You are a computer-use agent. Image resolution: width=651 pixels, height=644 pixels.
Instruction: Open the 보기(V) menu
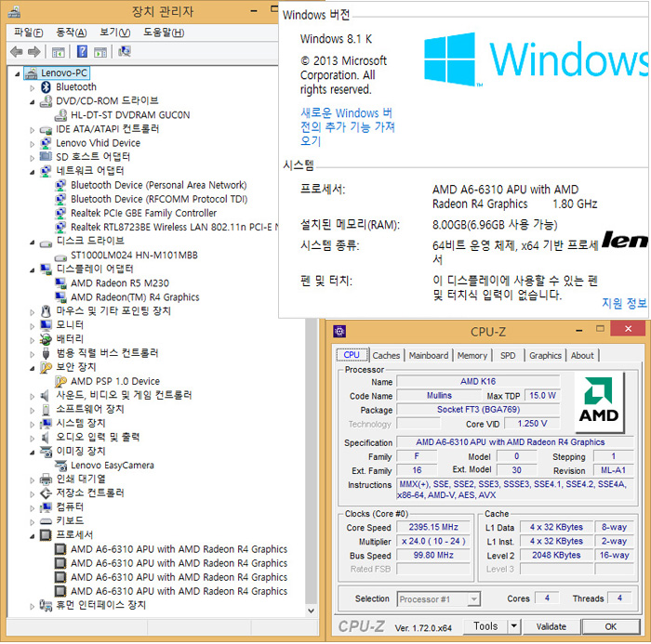pyautogui.click(x=115, y=33)
